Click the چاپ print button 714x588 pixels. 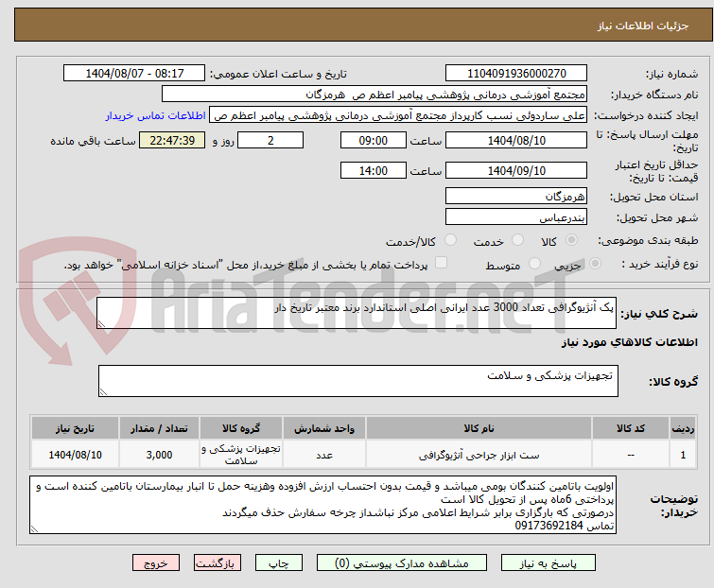(x=279, y=563)
